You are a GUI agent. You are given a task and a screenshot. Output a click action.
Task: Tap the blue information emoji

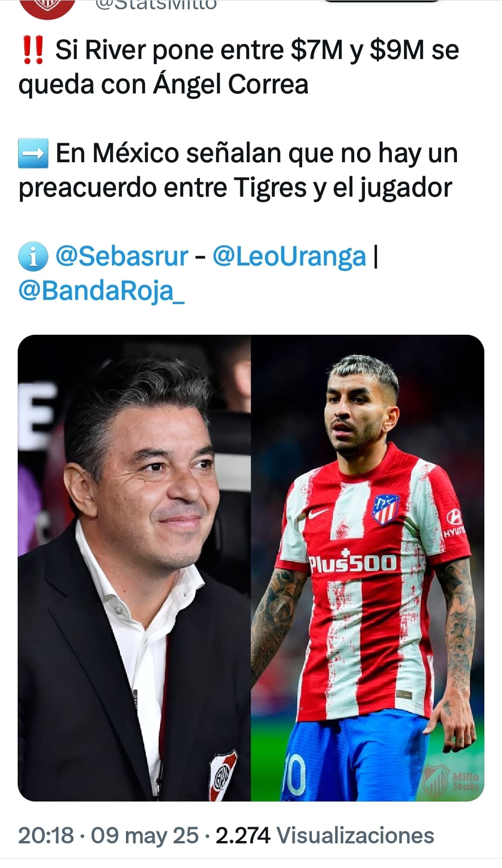click(x=33, y=256)
